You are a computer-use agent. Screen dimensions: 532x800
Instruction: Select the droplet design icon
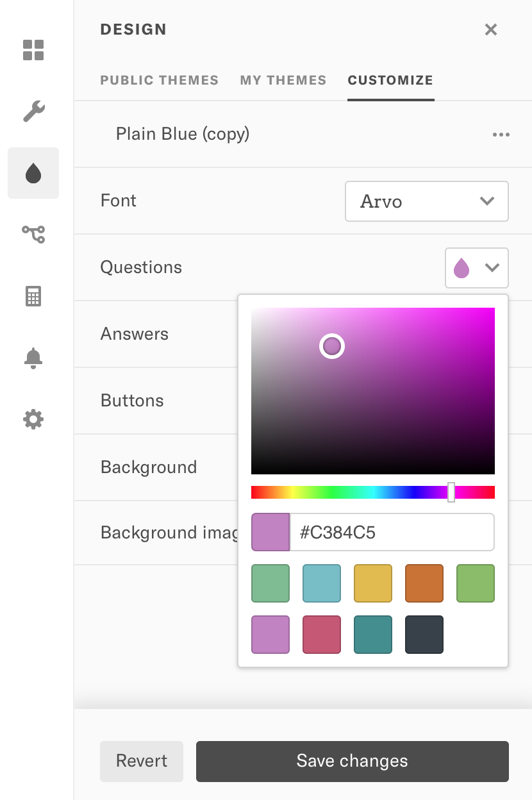pyautogui.click(x=33, y=173)
